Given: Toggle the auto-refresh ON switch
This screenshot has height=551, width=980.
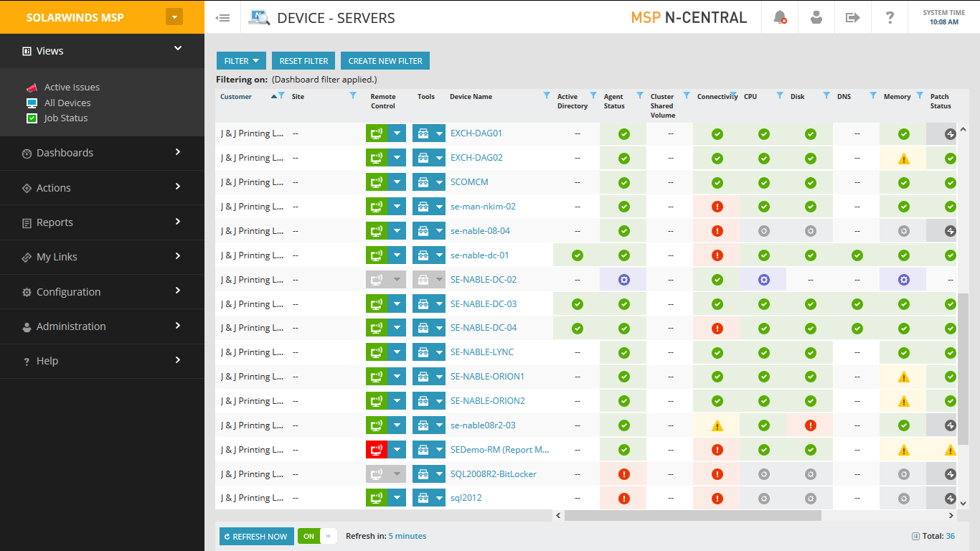Looking at the screenshot, I should [308, 536].
